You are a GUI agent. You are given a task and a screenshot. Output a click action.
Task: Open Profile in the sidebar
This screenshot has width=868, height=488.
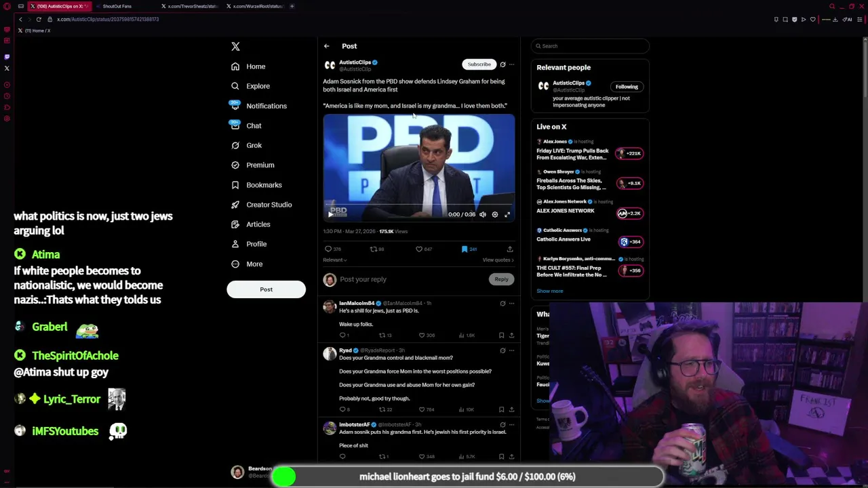pyautogui.click(x=248, y=243)
